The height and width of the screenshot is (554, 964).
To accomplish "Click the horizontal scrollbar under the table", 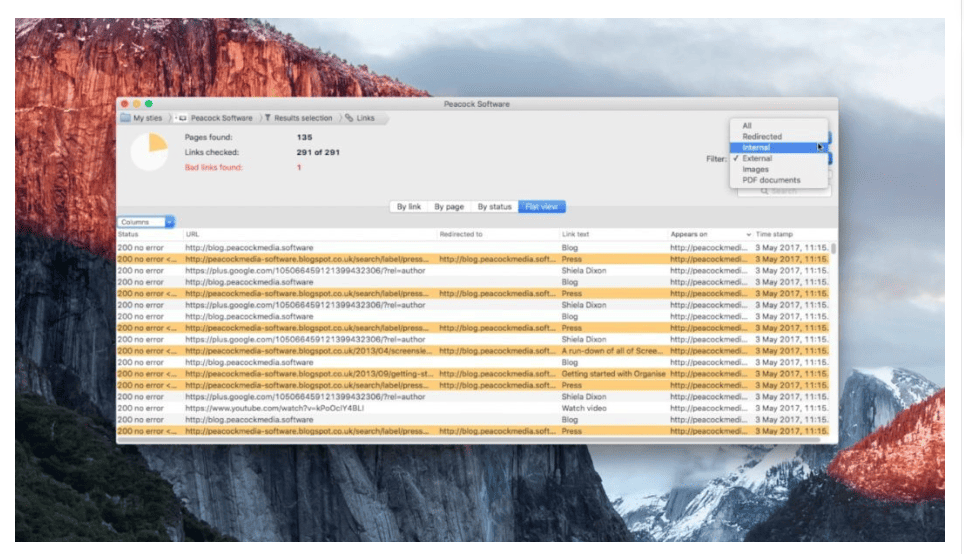I will point(468,440).
